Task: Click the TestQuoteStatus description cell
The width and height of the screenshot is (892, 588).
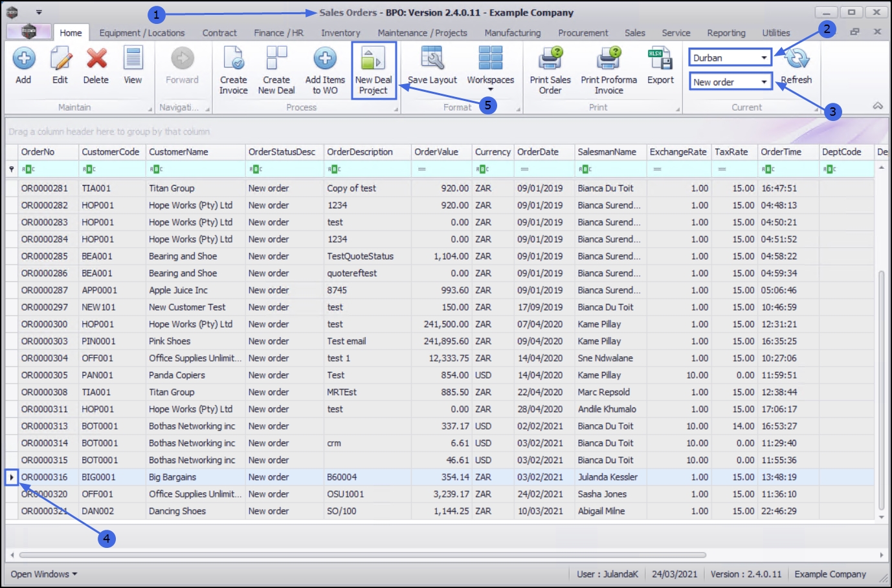Action: point(368,256)
